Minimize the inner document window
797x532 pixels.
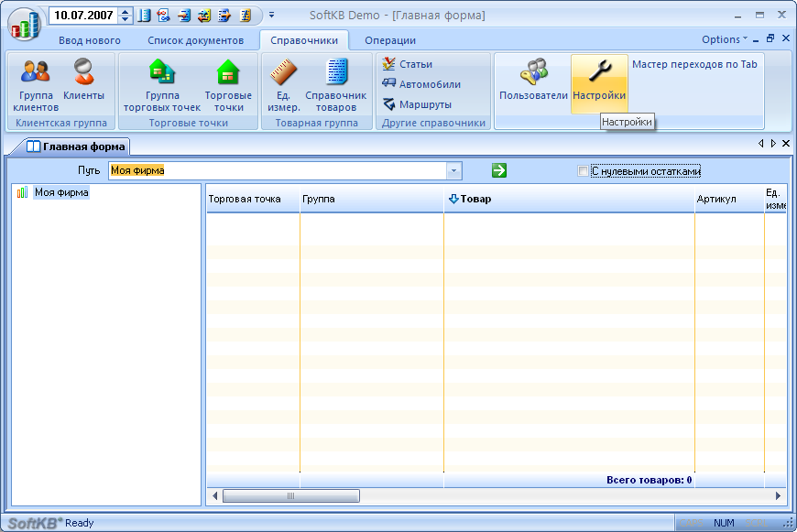(x=756, y=39)
